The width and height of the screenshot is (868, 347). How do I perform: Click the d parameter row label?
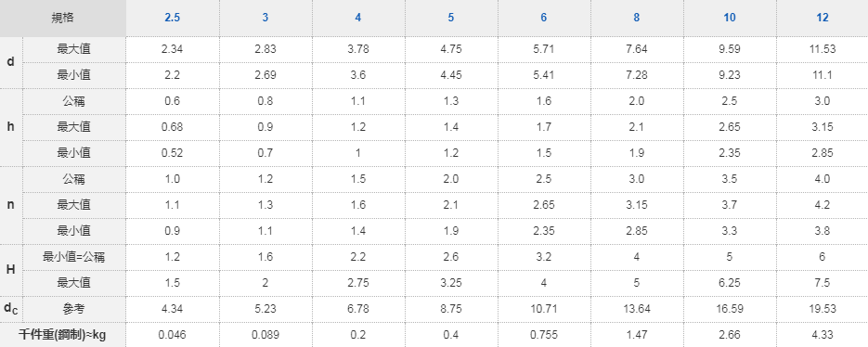(x=11, y=62)
